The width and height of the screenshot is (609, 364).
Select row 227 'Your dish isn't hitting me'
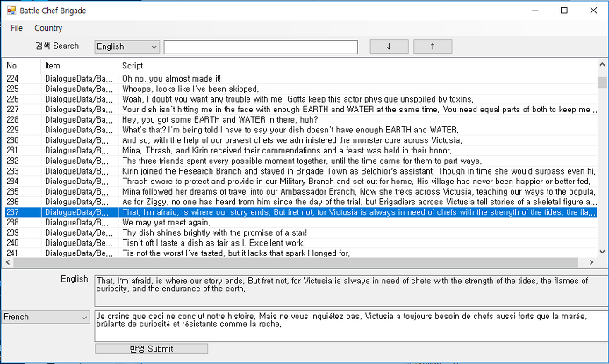(x=300, y=110)
